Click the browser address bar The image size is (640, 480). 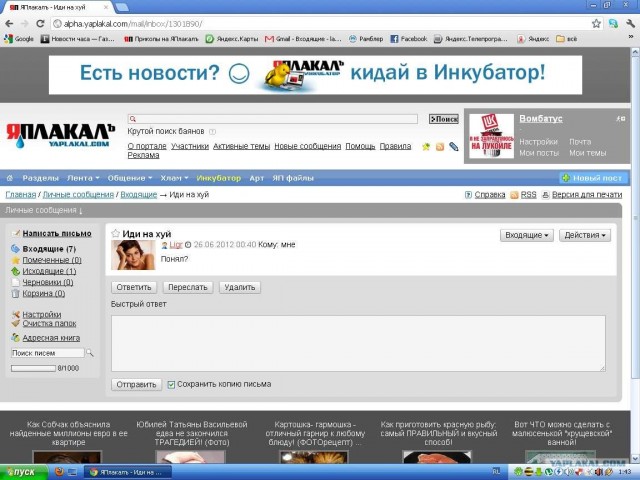pos(321,24)
